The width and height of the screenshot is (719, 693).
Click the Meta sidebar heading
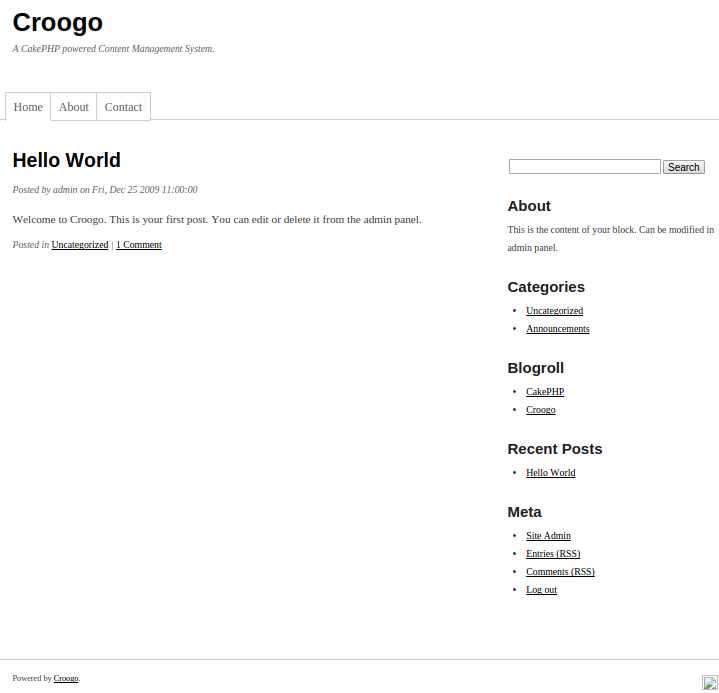[x=525, y=512]
